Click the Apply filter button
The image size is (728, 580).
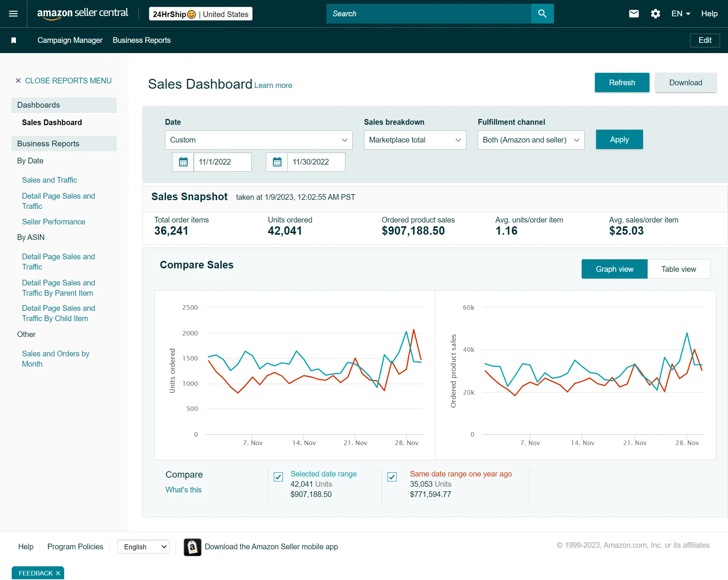click(x=619, y=140)
